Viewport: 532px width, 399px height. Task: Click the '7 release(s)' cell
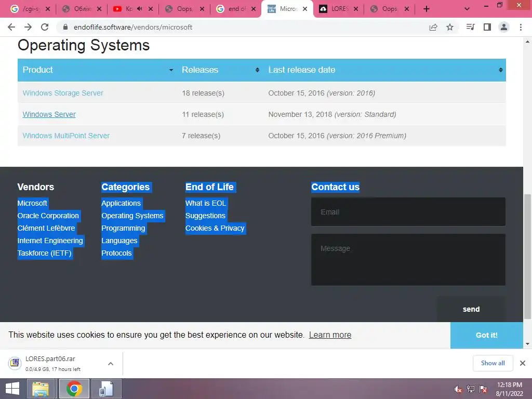pyautogui.click(x=201, y=136)
